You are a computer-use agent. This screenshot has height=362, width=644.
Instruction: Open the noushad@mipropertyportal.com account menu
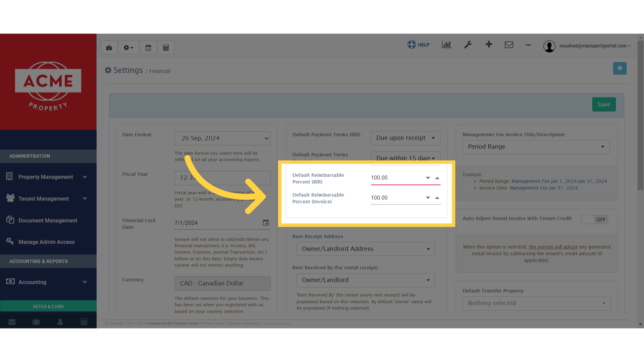click(594, 46)
